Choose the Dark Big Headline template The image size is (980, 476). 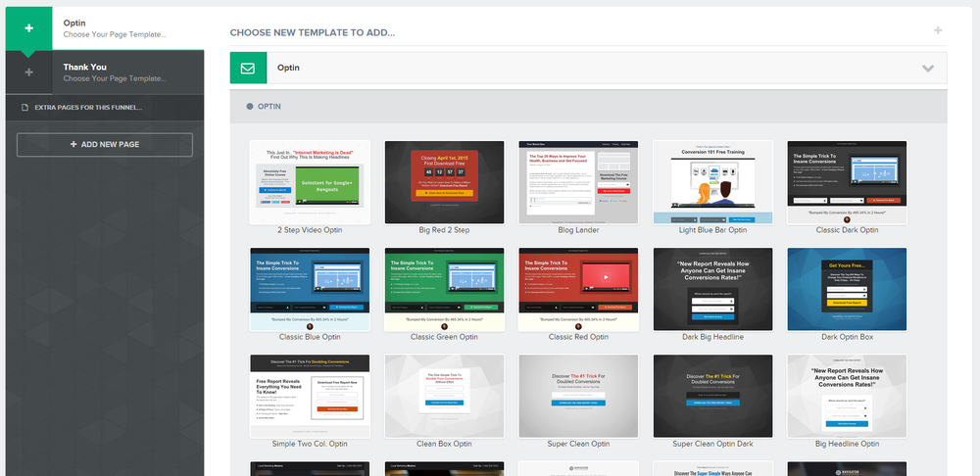[x=712, y=289]
